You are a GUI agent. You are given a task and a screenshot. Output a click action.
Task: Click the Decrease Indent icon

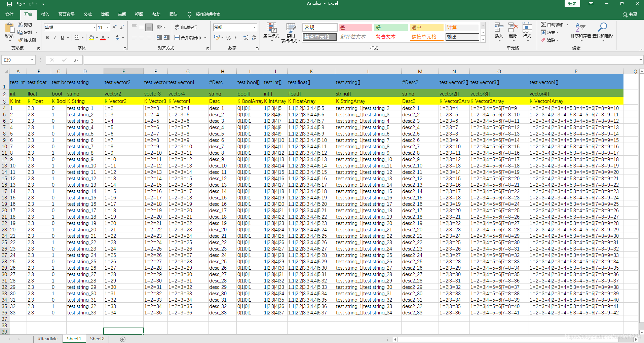tap(159, 38)
